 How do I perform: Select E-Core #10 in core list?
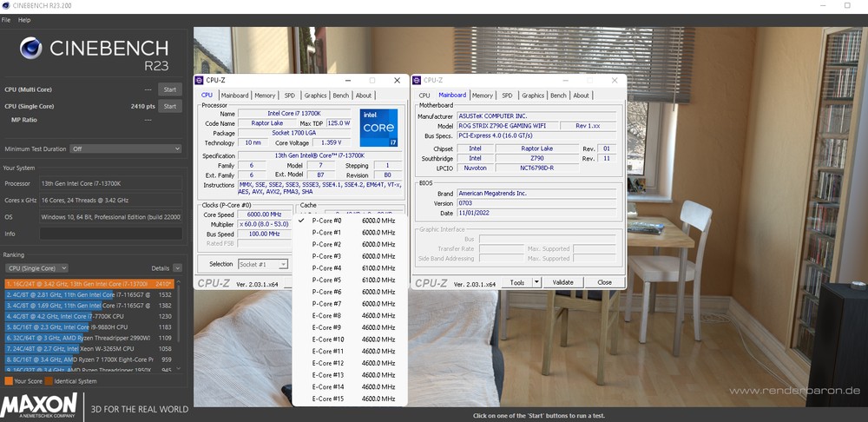pyautogui.click(x=350, y=339)
